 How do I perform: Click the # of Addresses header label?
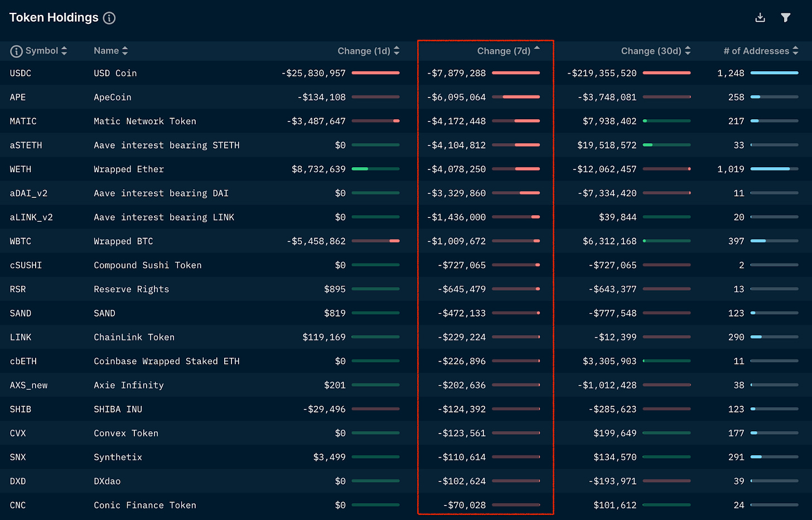pos(756,51)
